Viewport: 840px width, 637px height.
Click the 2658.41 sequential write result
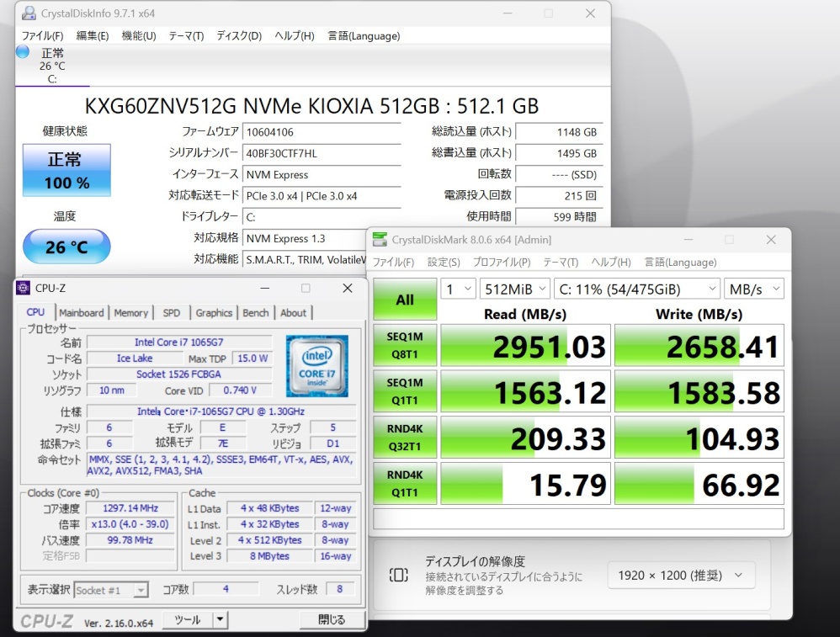click(x=699, y=346)
